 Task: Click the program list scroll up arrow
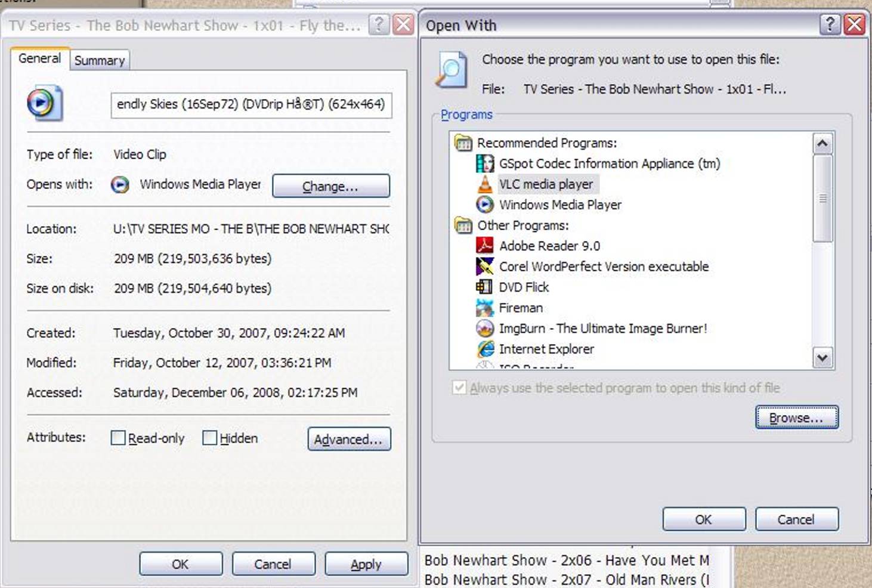tap(822, 143)
